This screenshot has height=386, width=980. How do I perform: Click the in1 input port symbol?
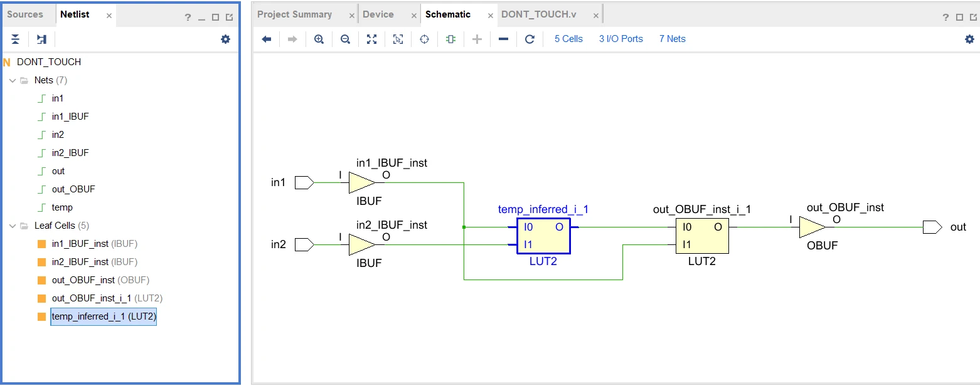click(x=304, y=182)
